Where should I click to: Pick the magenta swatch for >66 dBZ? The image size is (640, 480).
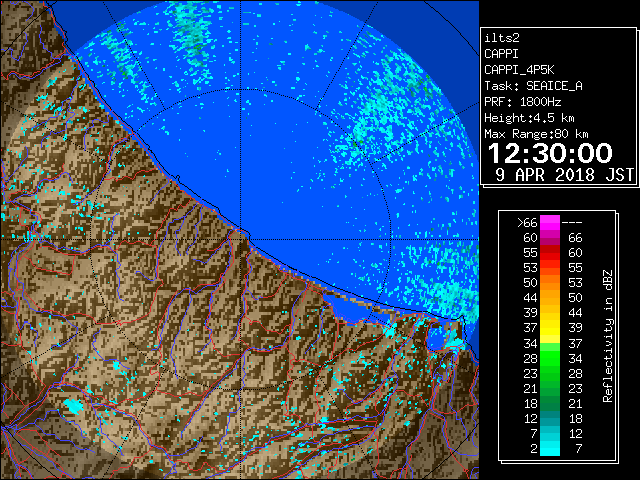click(550, 223)
